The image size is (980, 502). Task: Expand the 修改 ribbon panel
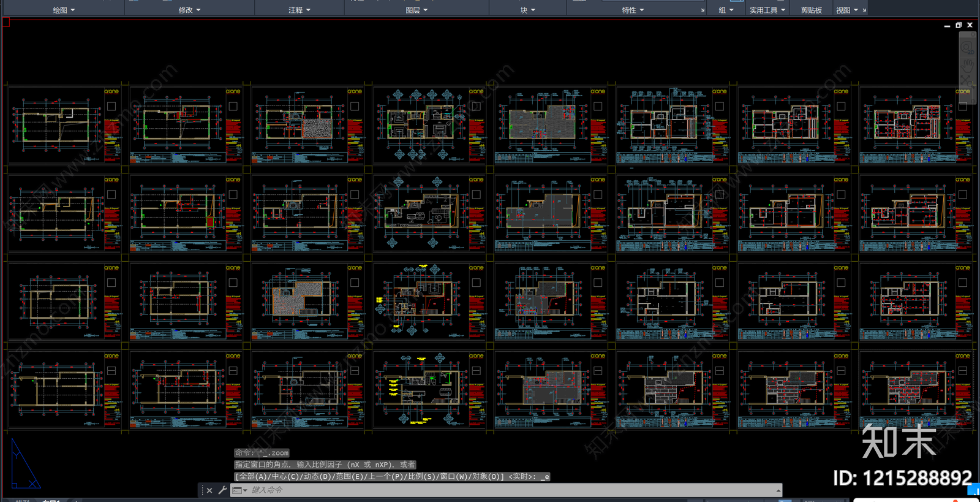pos(189,10)
